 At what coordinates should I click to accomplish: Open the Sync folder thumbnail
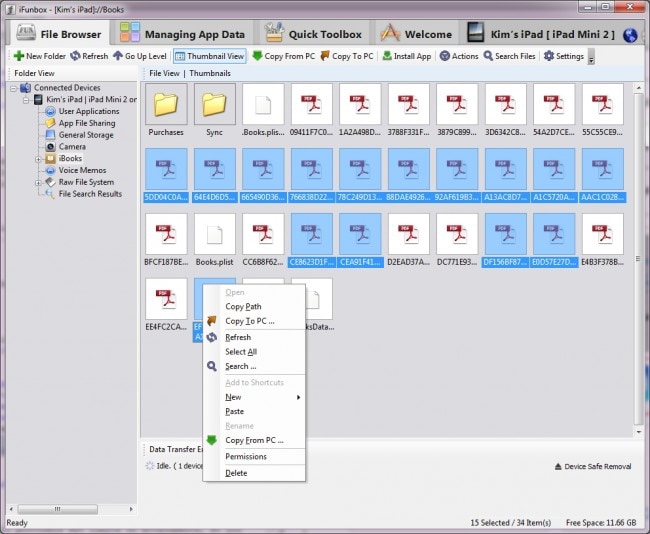(x=214, y=104)
